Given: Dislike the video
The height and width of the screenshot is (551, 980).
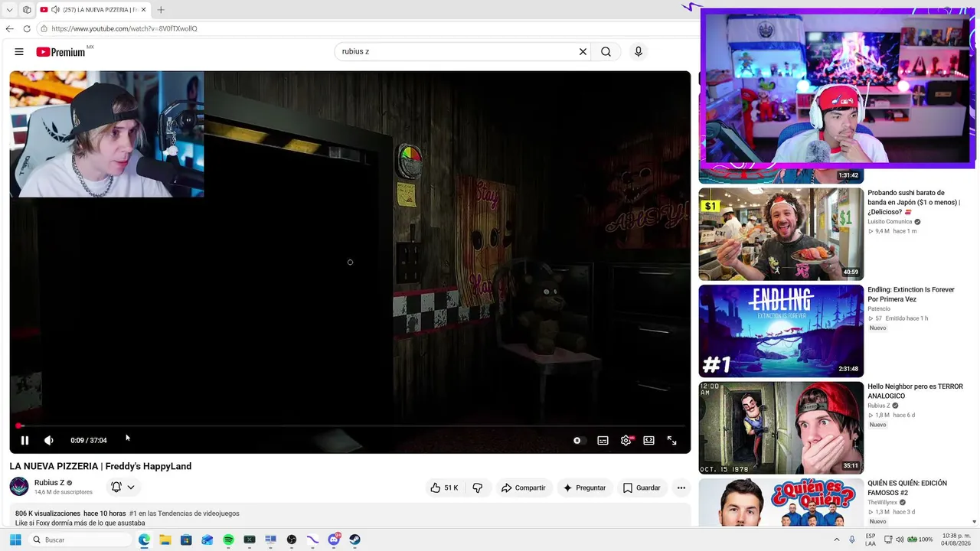Looking at the screenshot, I should click(x=477, y=487).
